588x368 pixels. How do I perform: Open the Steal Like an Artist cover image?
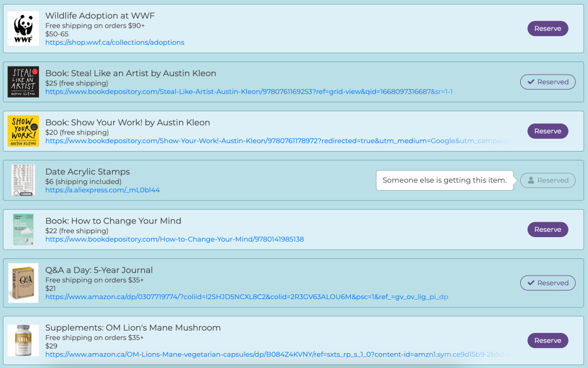pyautogui.click(x=23, y=82)
